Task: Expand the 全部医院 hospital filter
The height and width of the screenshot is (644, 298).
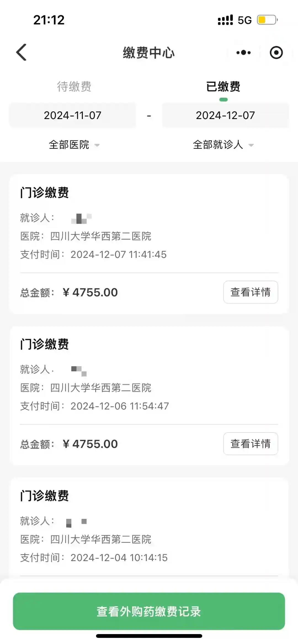Action: click(69, 145)
